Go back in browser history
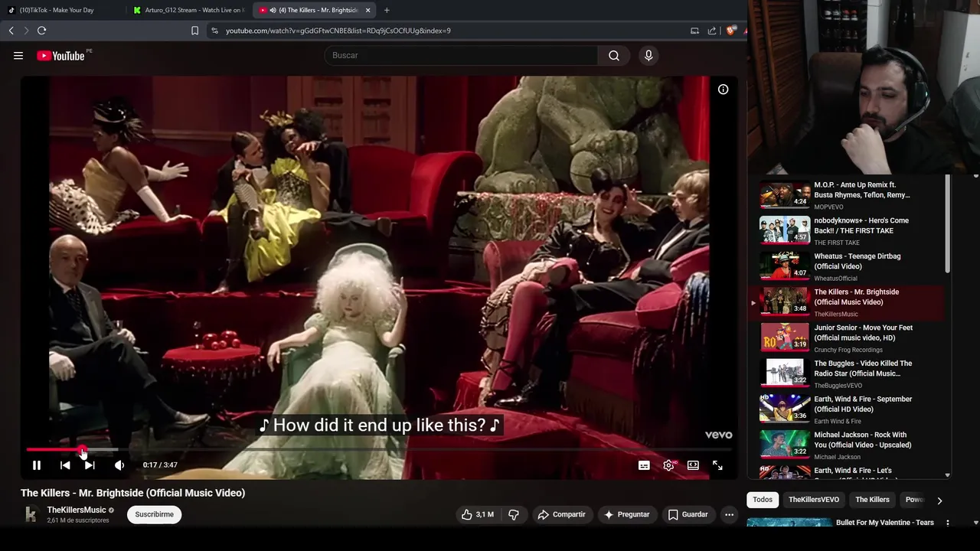The height and width of the screenshot is (551, 980). click(x=11, y=31)
